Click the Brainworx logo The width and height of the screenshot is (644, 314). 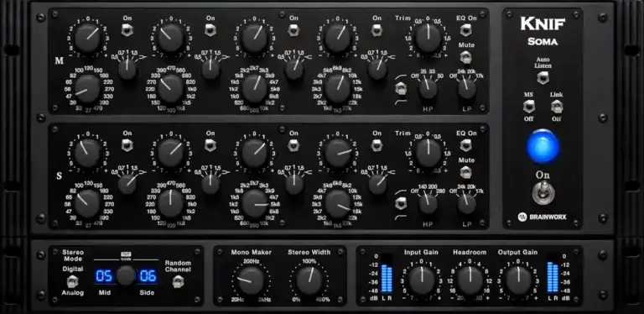pos(543,217)
